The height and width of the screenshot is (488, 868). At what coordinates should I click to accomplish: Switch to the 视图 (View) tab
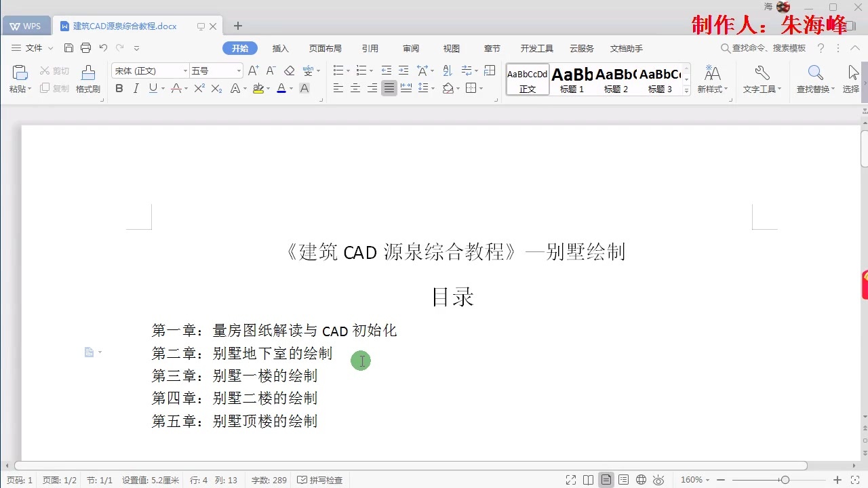click(x=452, y=48)
